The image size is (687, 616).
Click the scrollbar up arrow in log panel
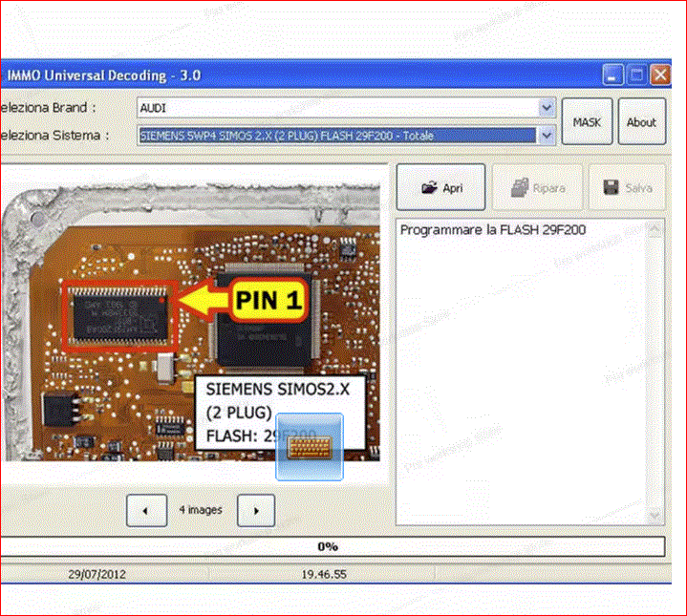pyautogui.click(x=655, y=228)
